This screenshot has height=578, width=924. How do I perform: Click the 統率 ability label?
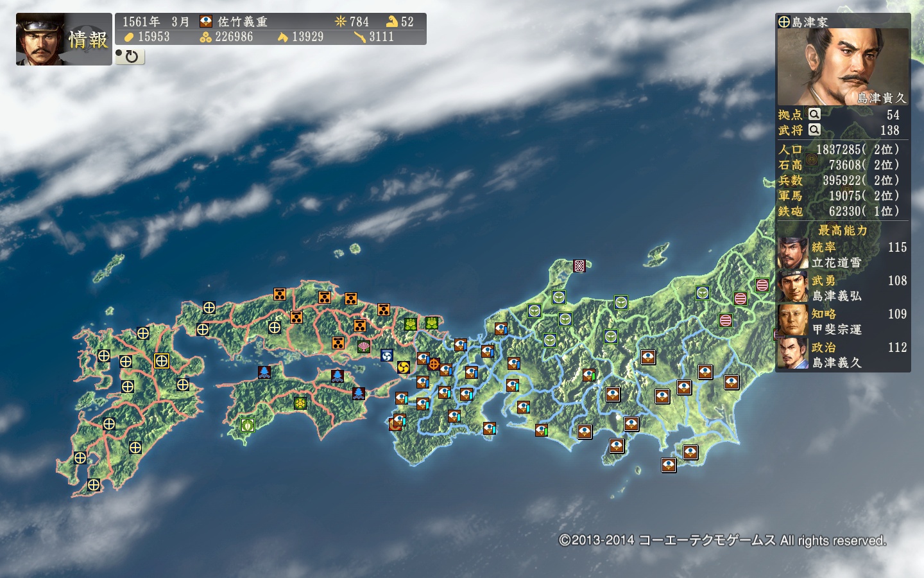(x=824, y=247)
